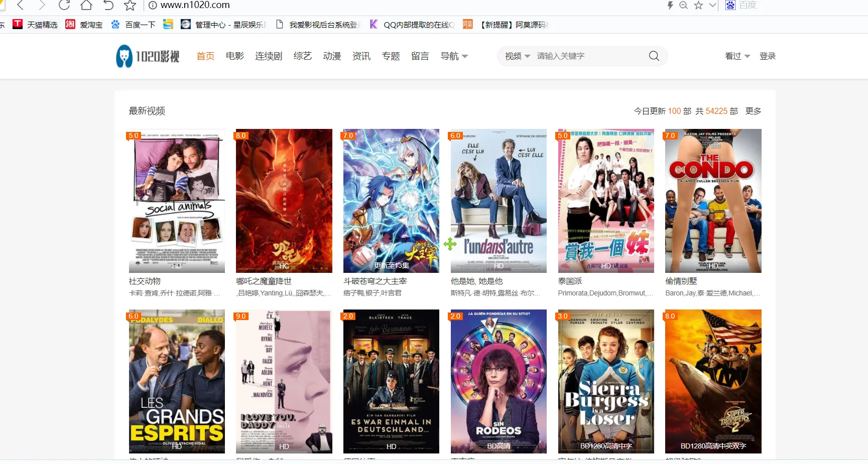Click the Baidu paw icon at top right
The width and height of the screenshot is (868, 464).
point(729,6)
